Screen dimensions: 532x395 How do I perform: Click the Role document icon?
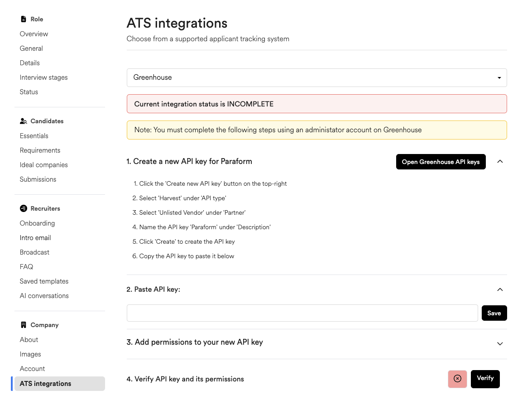point(24,19)
